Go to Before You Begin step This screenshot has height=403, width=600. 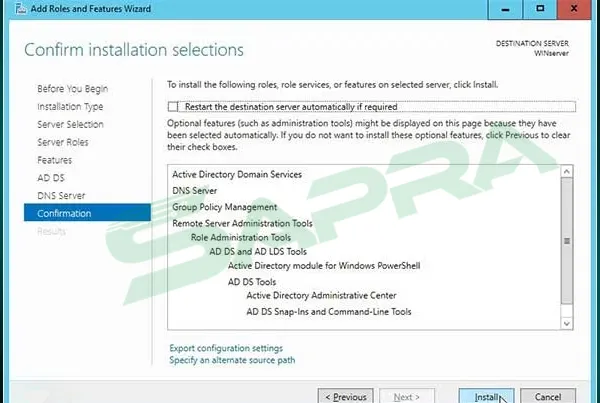72,89
